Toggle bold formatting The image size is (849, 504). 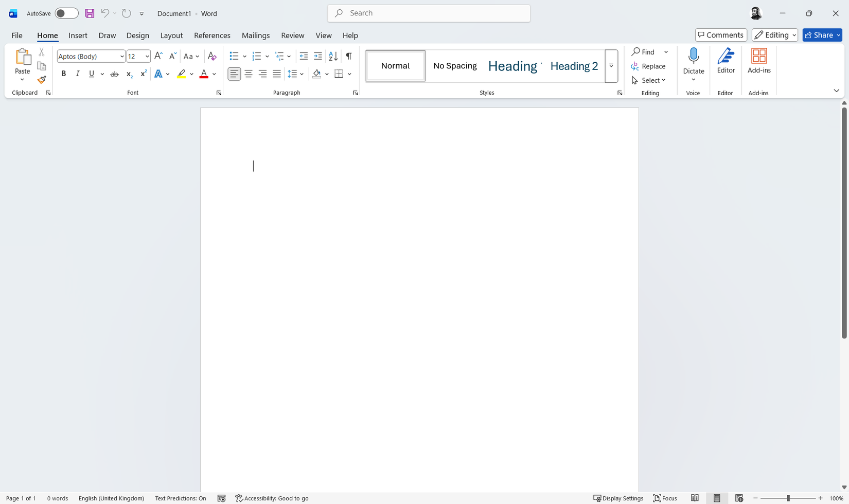63,74
